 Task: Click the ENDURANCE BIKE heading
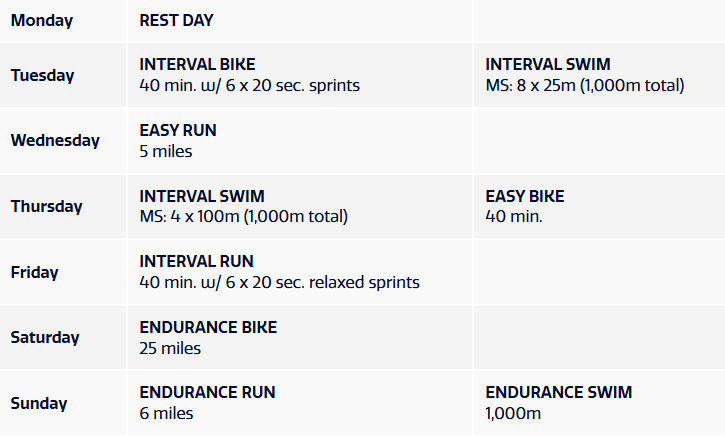point(208,327)
